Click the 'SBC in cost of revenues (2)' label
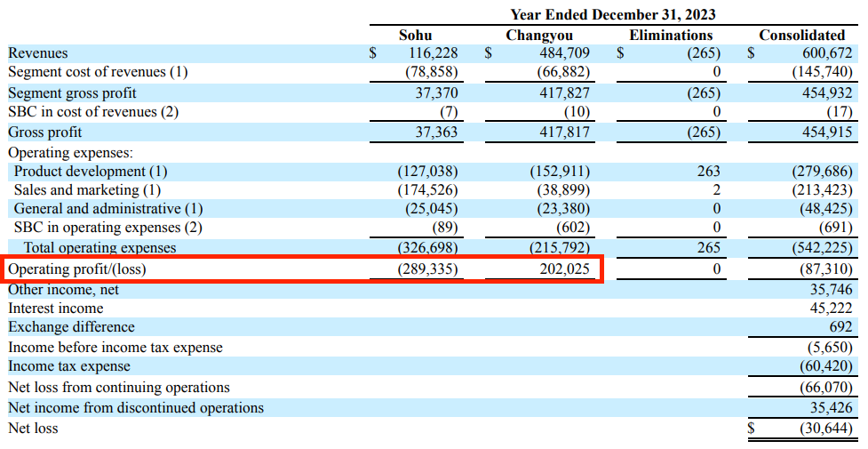This screenshot has width=868, height=449. [93, 112]
